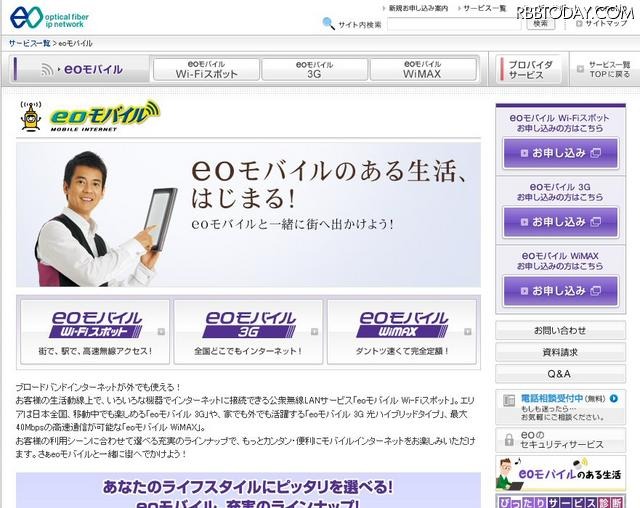Open eoモバイル 3G product card
Screen dimensions: 640x508
248,332
